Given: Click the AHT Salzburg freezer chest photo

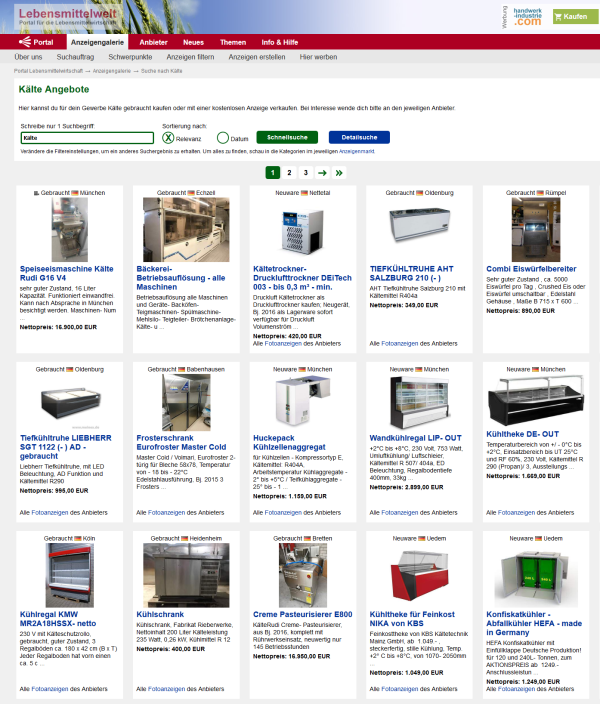Looking at the screenshot, I should (419, 224).
